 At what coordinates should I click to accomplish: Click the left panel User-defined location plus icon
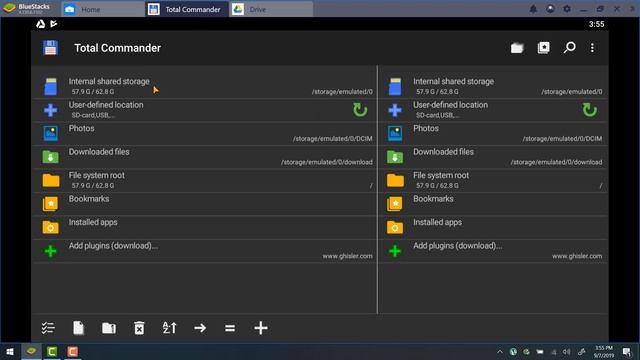(x=51, y=110)
